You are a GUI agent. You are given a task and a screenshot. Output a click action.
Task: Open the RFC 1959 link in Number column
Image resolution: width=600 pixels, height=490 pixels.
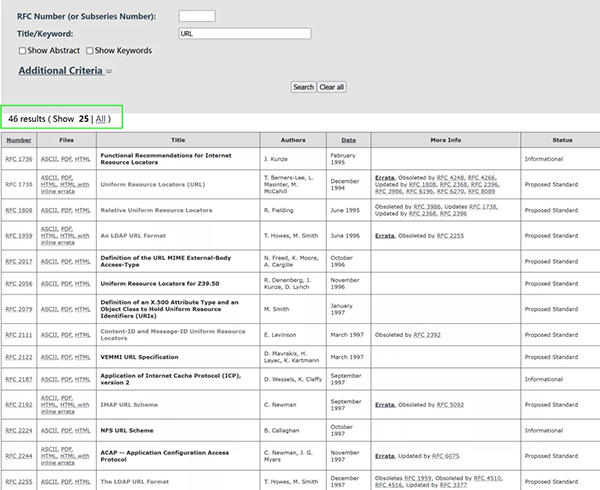19,236
